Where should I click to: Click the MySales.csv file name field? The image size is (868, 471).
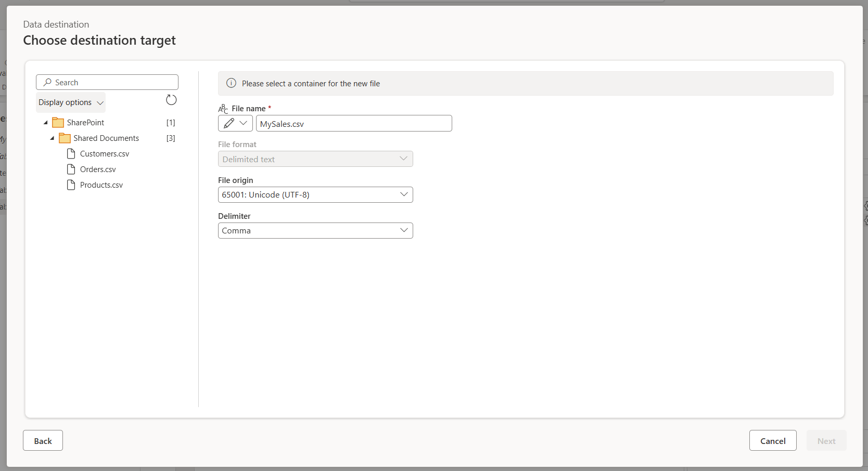(354, 124)
